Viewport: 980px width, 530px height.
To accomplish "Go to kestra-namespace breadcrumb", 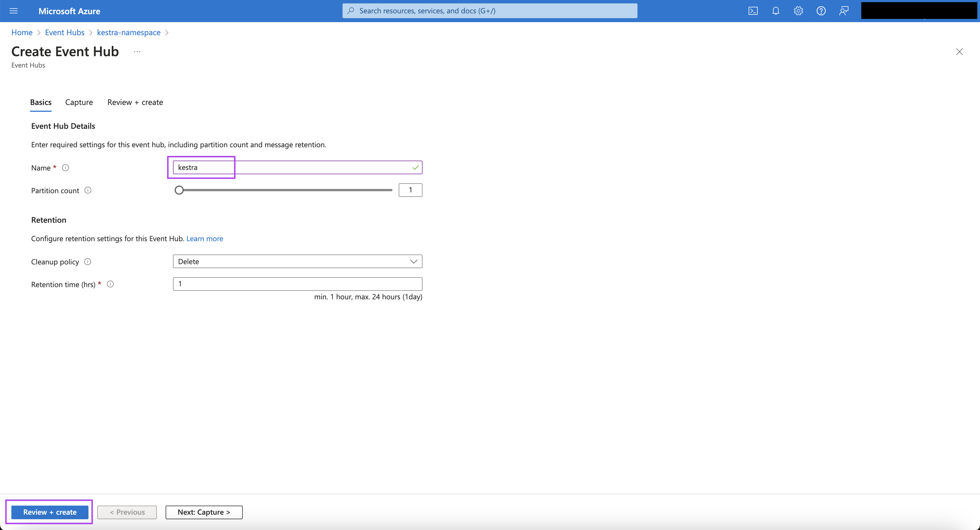I will [x=128, y=33].
